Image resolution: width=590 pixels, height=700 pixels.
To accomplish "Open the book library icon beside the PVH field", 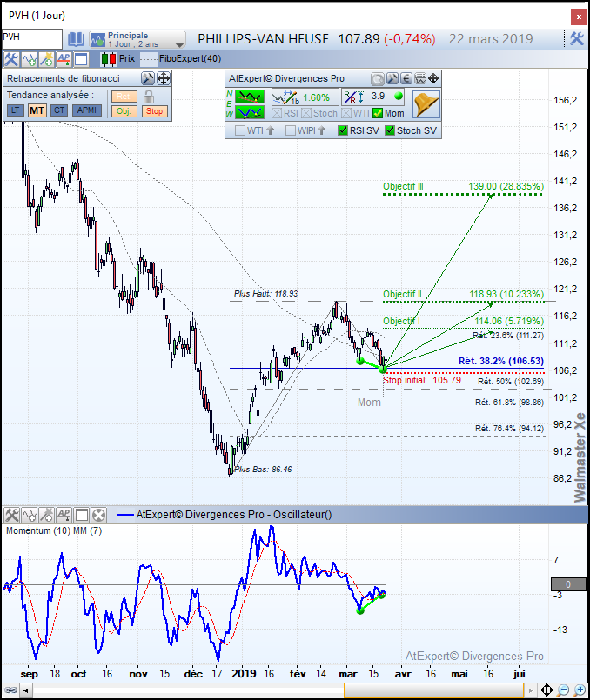I will coord(76,39).
